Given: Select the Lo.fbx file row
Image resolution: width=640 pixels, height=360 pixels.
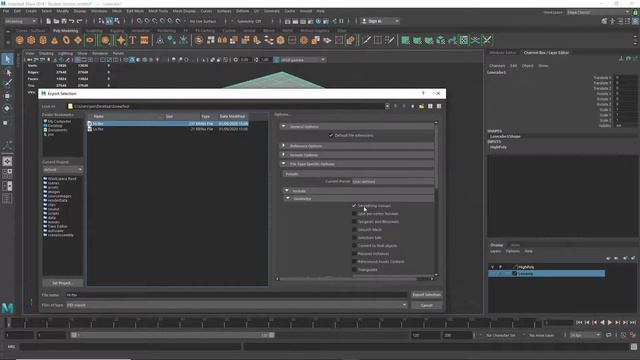Looking at the screenshot, I should coord(168,129).
